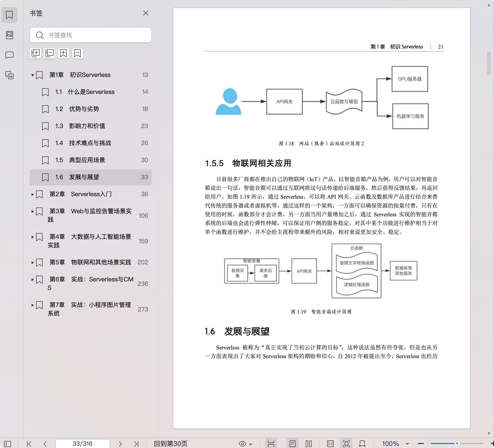Click bookmark icon beside 1.1 什么是Serverless

click(45, 92)
